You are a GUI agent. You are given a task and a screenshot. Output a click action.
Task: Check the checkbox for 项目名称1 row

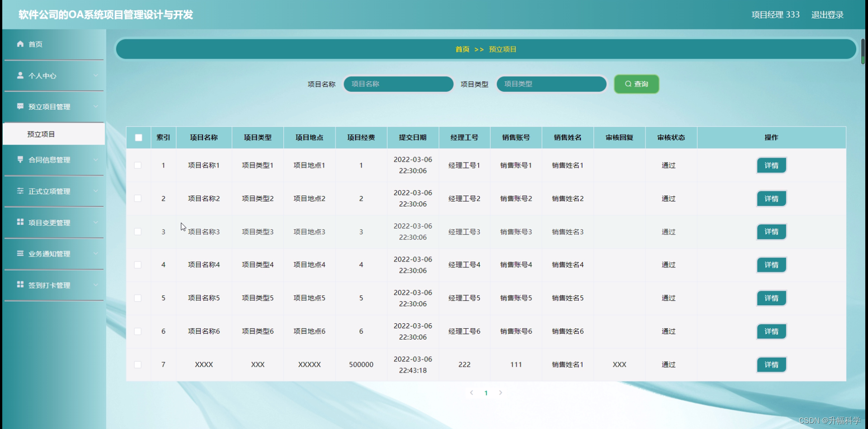(x=138, y=165)
